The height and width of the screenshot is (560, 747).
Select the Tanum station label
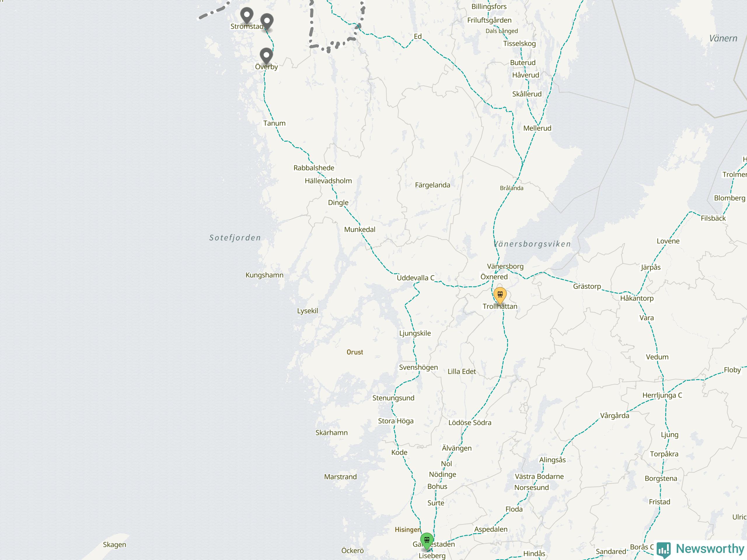[x=274, y=123]
